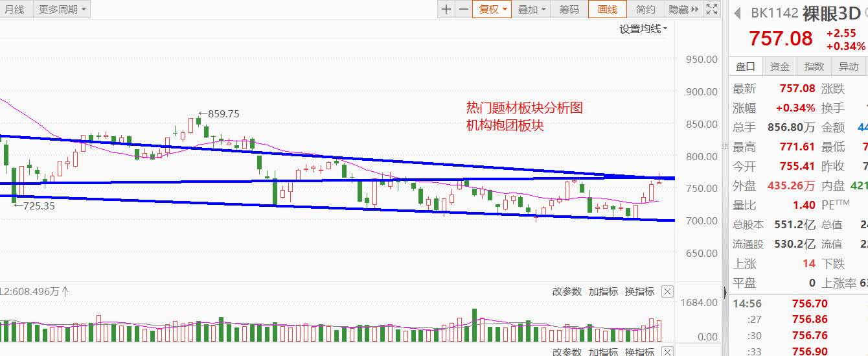Toggle the 画线 drawing mode
The height and width of the screenshot is (356, 868).
(x=608, y=9)
